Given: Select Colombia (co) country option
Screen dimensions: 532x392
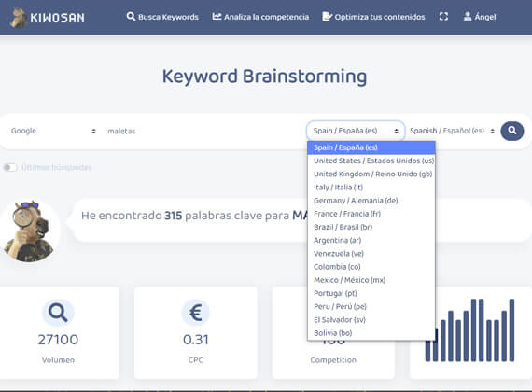Looking at the screenshot, I should tap(371, 267).
